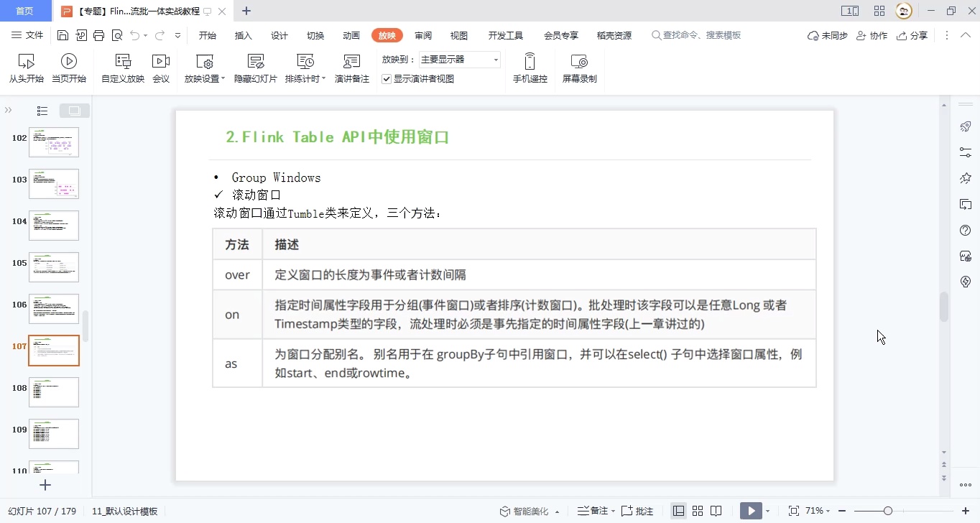Switch to slide sorter view in status bar
This screenshot has height=523, width=980.
coord(698,510)
